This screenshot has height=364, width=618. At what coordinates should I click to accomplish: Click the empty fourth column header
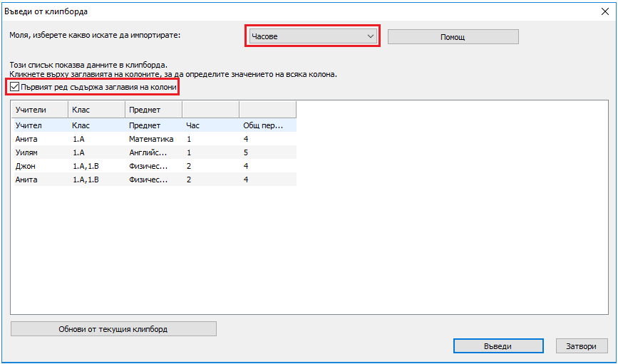tap(210, 110)
